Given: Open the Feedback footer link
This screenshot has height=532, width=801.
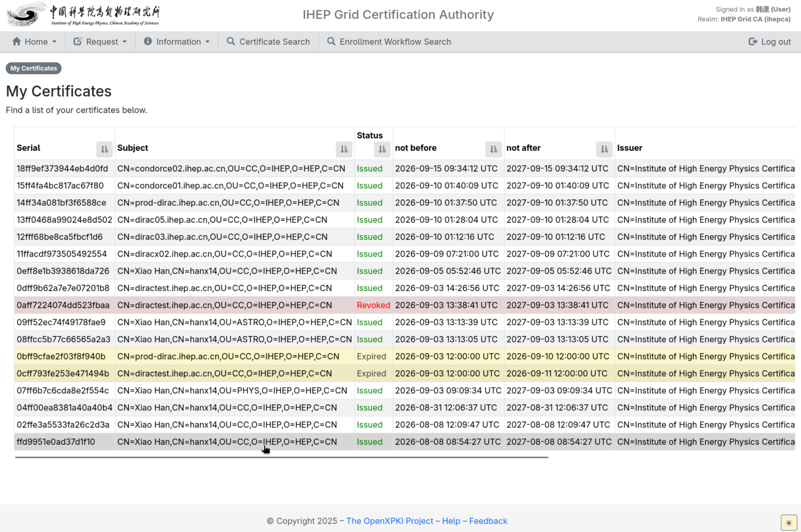Looking at the screenshot, I should pos(488,521).
